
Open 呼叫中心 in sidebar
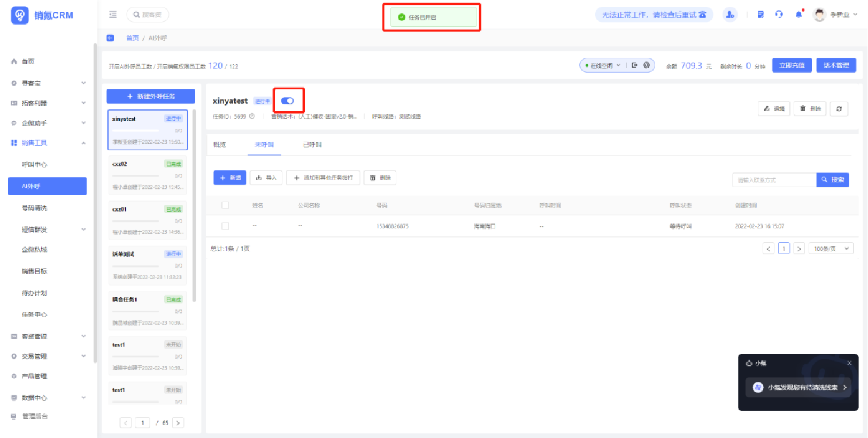(x=35, y=165)
